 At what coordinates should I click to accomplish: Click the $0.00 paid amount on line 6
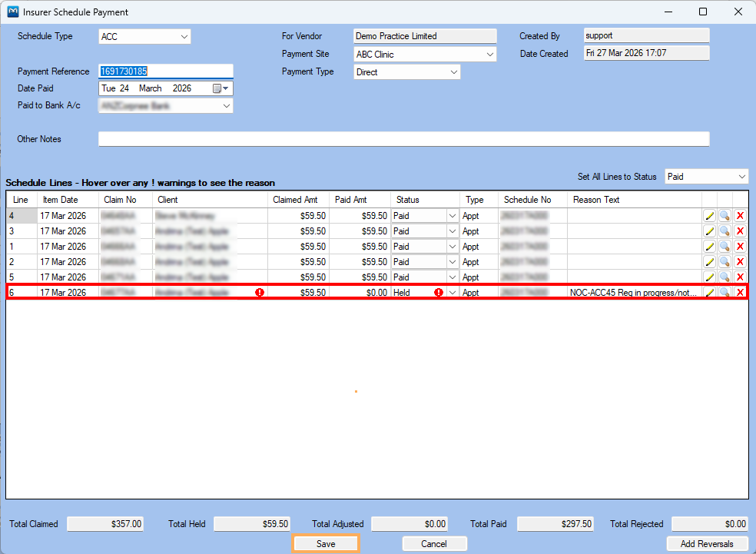[376, 293]
